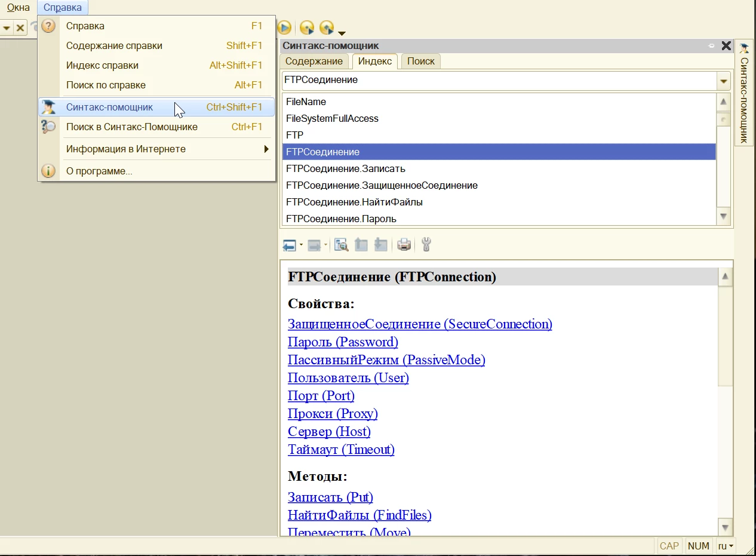This screenshot has width=756, height=556.
Task: Open the ru language dropdown in status bar
Action: point(726,546)
